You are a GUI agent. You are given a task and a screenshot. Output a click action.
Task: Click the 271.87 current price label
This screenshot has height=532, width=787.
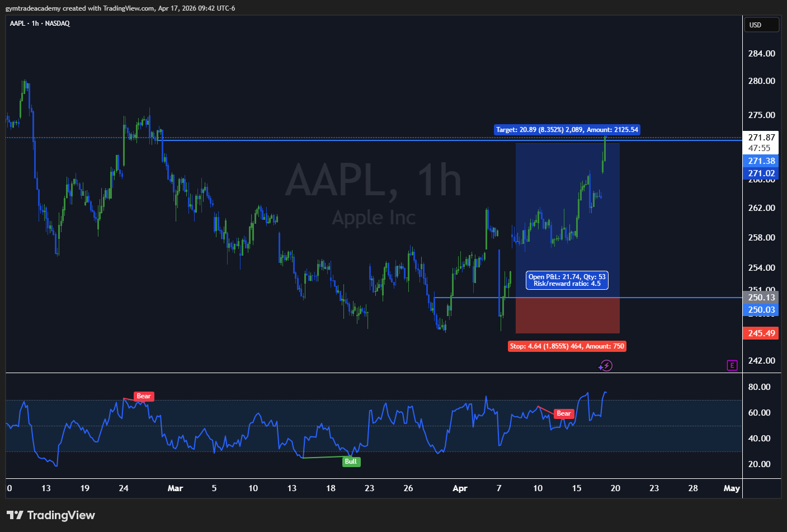click(x=762, y=137)
